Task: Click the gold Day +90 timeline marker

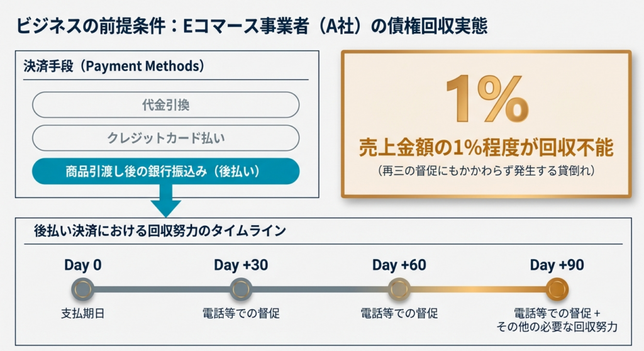Action: (x=557, y=289)
